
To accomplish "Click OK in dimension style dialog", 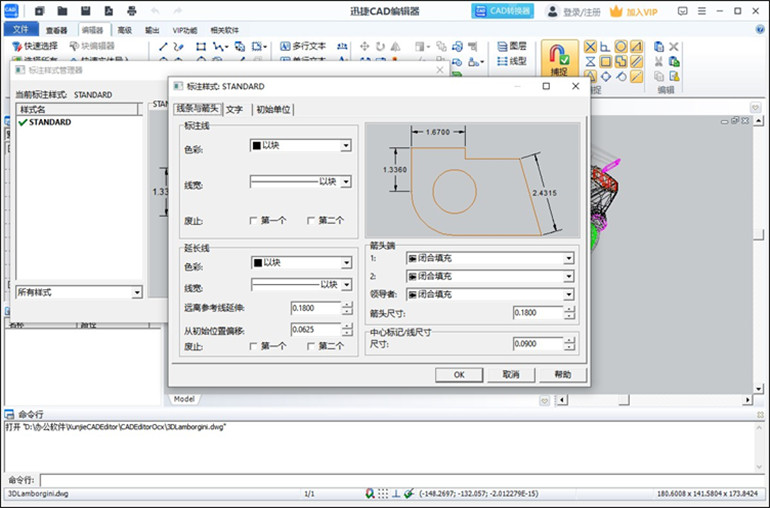I will [x=459, y=375].
